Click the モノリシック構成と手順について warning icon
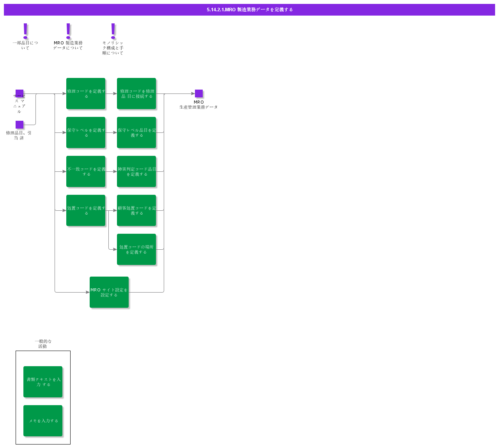Viewport: 499px width, 448px height. coord(113,29)
